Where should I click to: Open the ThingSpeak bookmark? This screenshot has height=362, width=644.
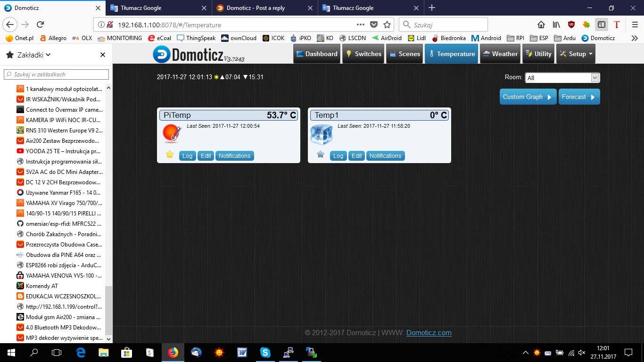pyautogui.click(x=196, y=38)
